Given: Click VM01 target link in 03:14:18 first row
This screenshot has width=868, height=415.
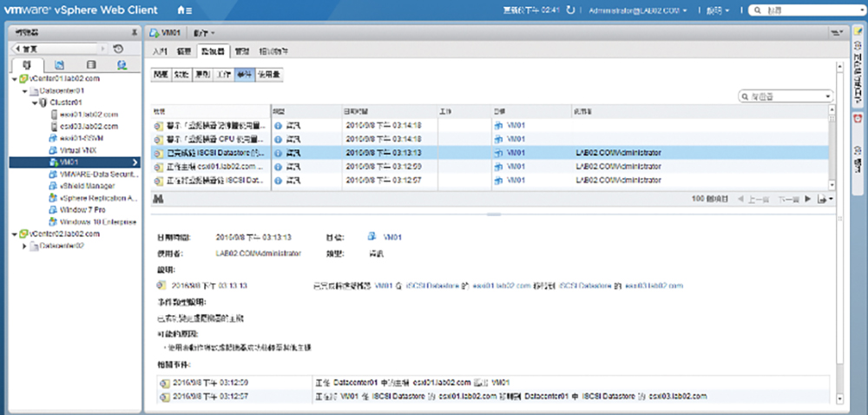Looking at the screenshot, I should (x=516, y=126).
